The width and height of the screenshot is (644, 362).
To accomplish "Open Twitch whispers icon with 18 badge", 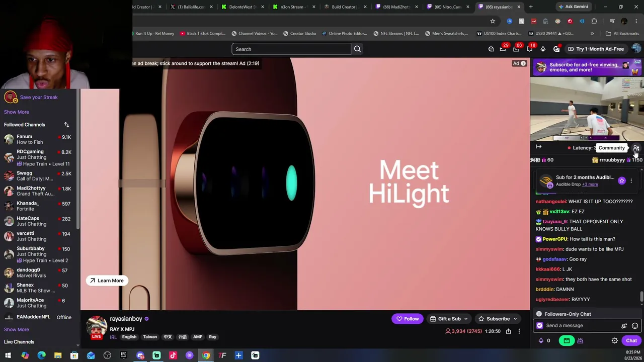I will point(530,49).
